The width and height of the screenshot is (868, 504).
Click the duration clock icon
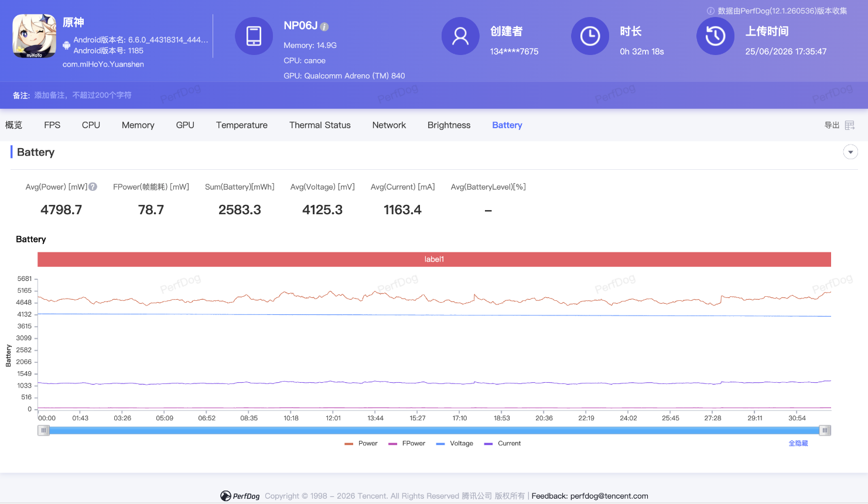[590, 36]
